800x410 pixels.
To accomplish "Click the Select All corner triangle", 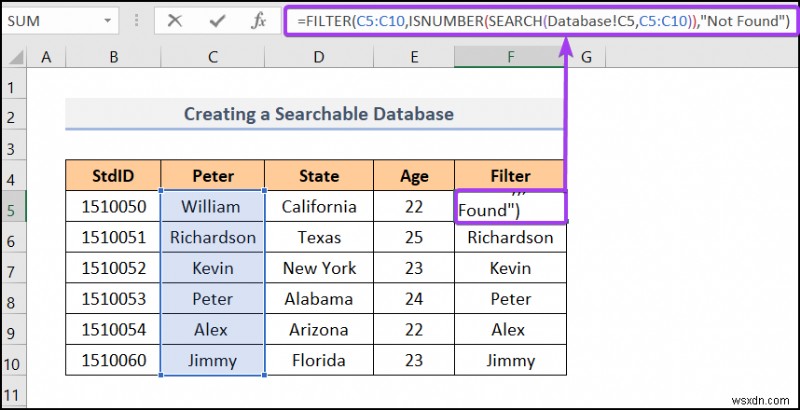I will tap(17, 58).
